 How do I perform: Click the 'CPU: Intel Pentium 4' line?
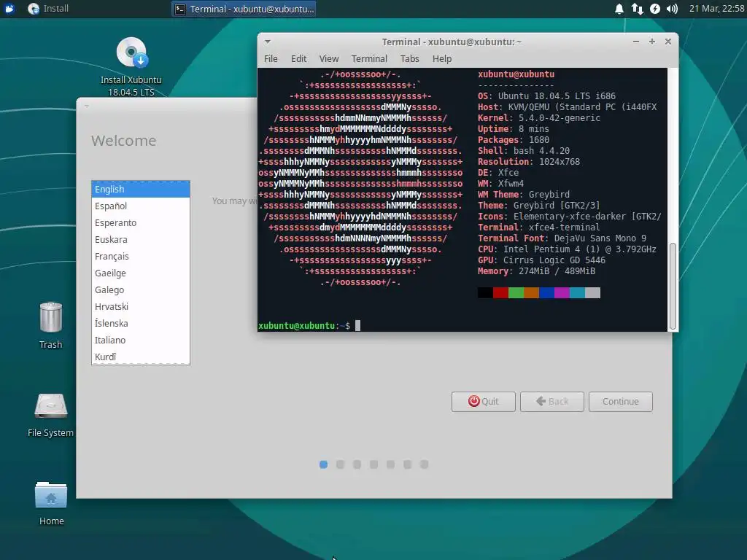(x=567, y=249)
